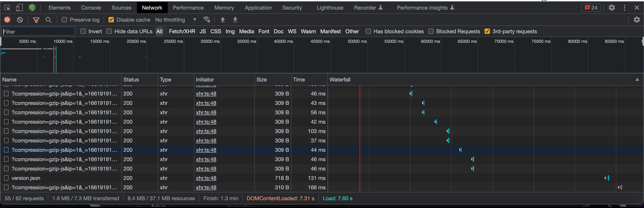This screenshot has width=644, height=208.
Task: Open the network conditions wifi icon
Action: [207, 20]
